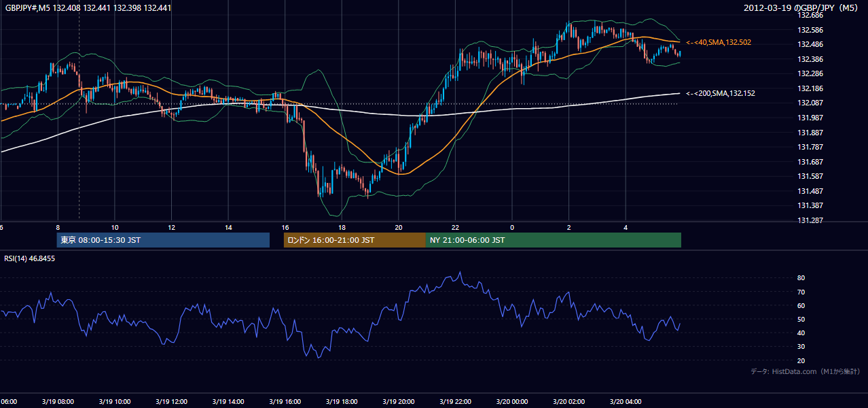Click the 200 SMA label reading 132.152
Image resolution: width=868 pixels, height=408 pixels.
click(x=721, y=93)
